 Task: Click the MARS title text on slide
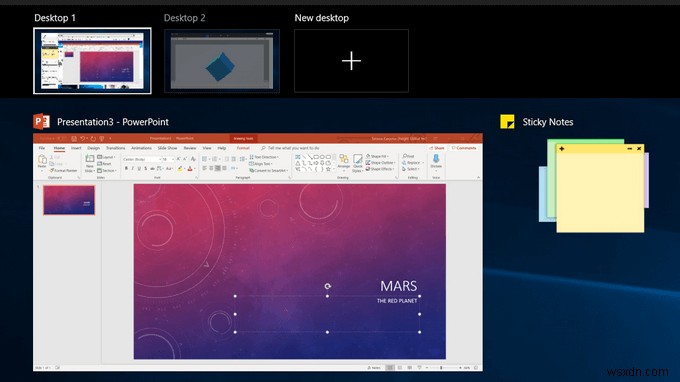point(398,286)
